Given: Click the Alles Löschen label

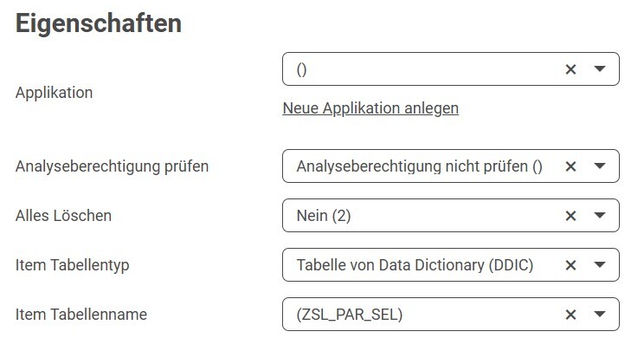Looking at the screenshot, I should [x=63, y=216].
